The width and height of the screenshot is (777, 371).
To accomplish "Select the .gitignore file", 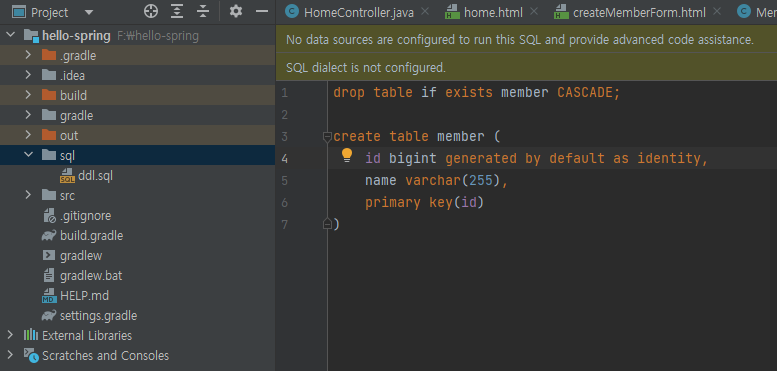I will (85, 215).
